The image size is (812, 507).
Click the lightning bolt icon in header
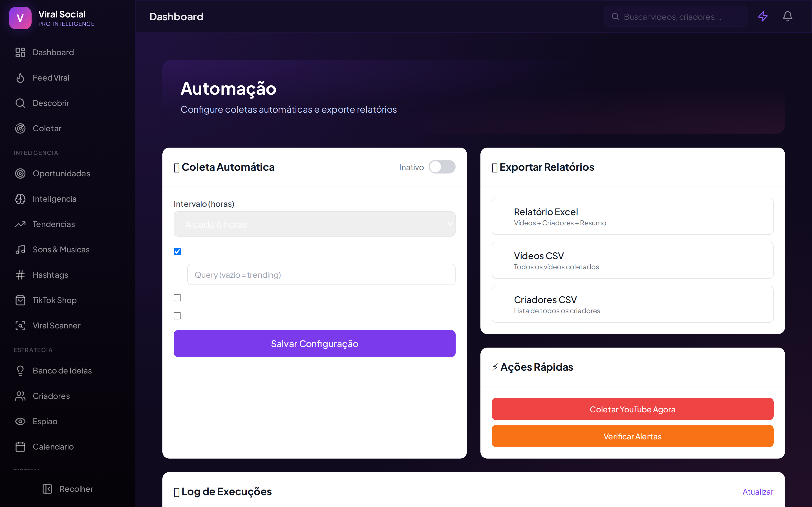(x=763, y=16)
